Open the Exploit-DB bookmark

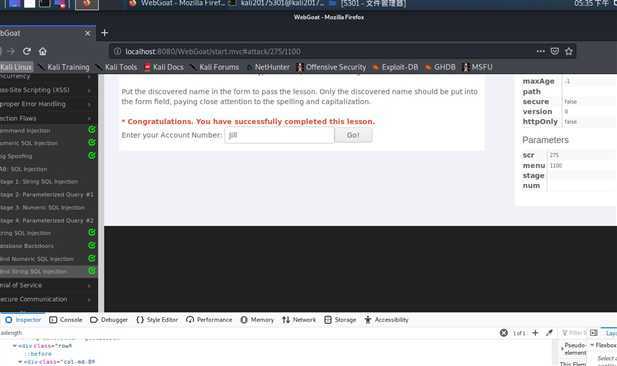[395, 67]
